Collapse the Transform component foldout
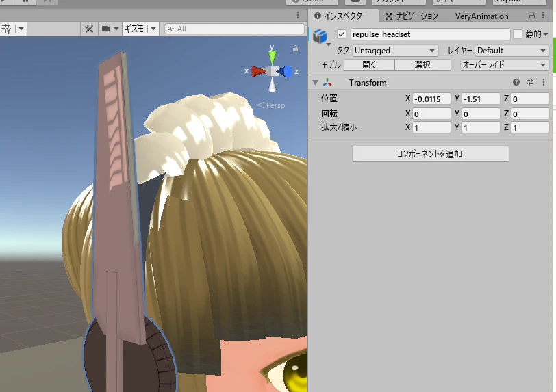Screen dimensions: 556x392 (x=315, y=83)
